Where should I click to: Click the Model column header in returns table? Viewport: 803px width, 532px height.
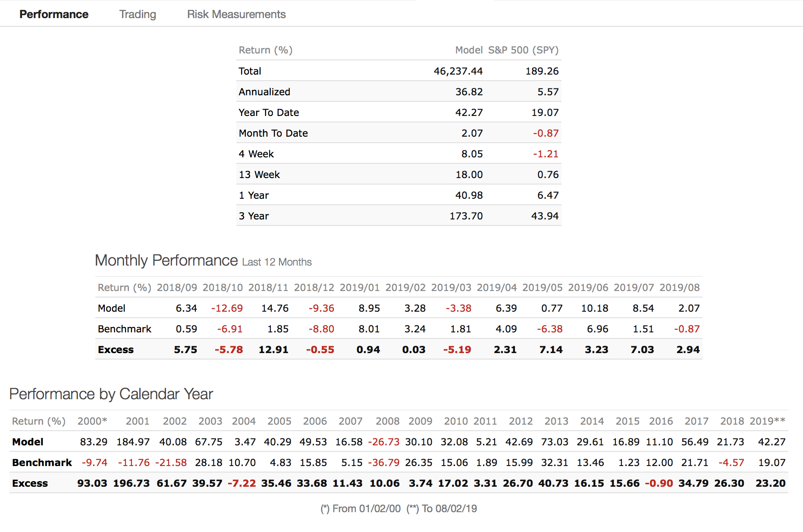pos(468,50)
